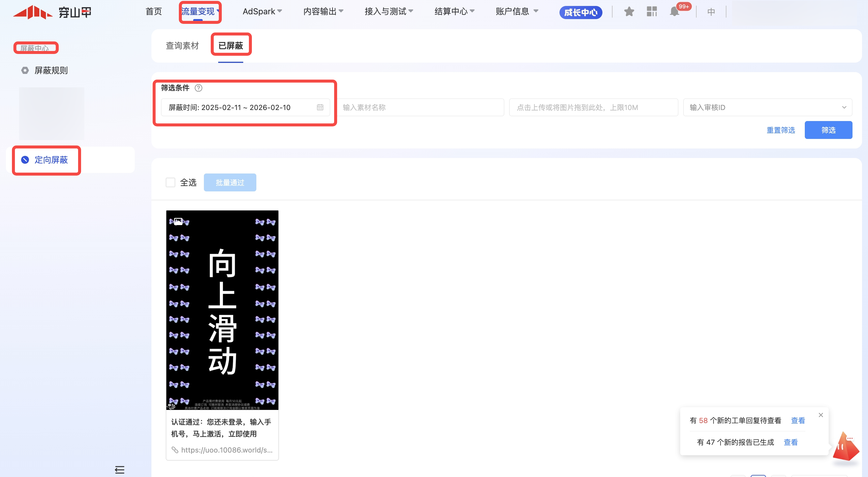Image resolution: width=868 pixels, height=477 pixels.
Task: Switch to the 查询素材 tab
Action: 182,46
